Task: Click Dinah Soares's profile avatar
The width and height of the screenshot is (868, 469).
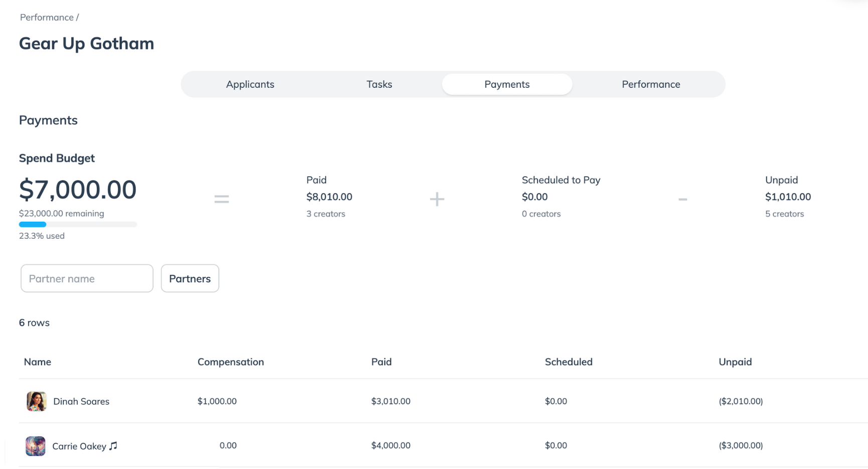Action: [36, 401]
